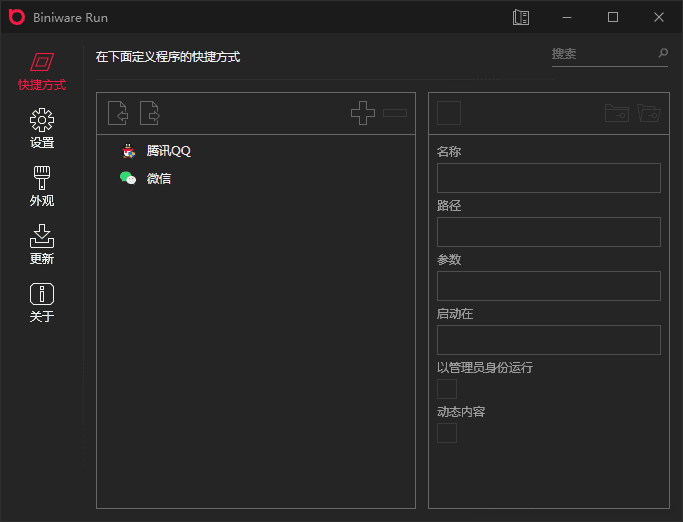This screenshot has width=683, height=522.
Task: Click into the 路径 path field
Action: [x=548, y=232]
